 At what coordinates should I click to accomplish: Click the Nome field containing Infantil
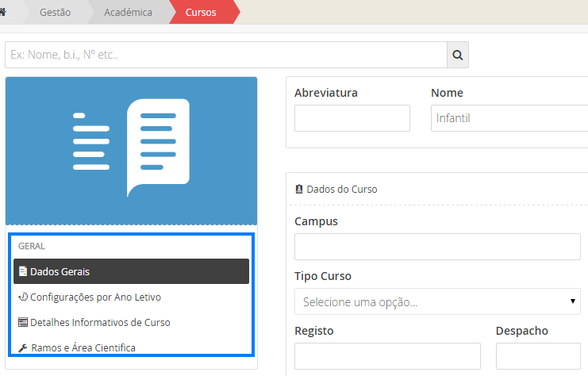click(x=508, y=118)
